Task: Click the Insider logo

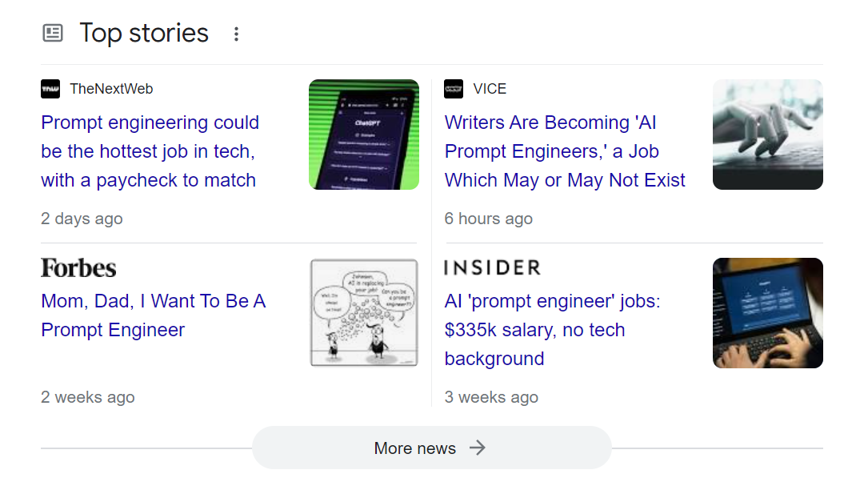Action: pos(492,267)
